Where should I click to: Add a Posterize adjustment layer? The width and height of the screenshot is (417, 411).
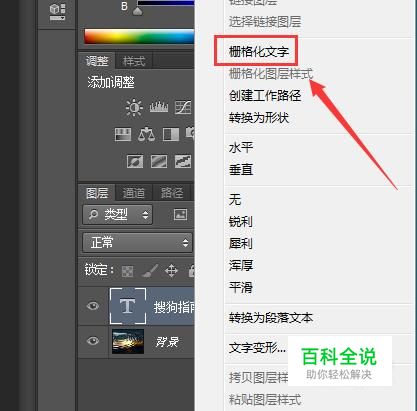[159, 162]
